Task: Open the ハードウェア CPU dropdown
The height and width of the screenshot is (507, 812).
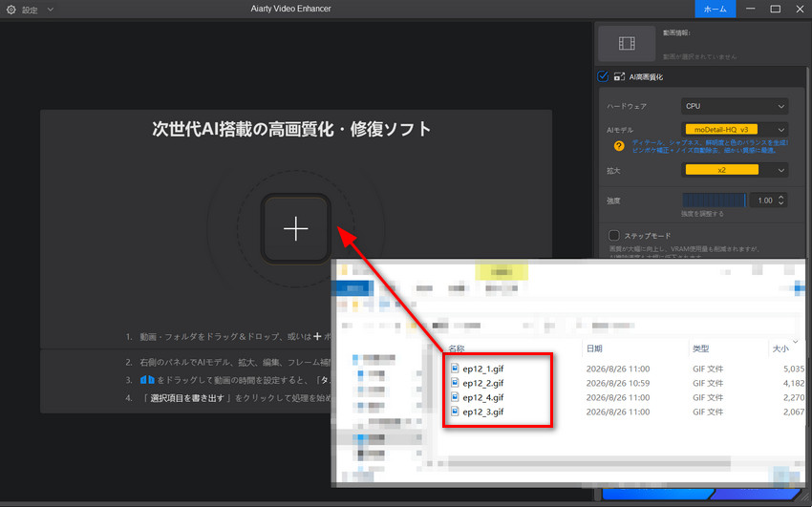Action: coord(735,106)
